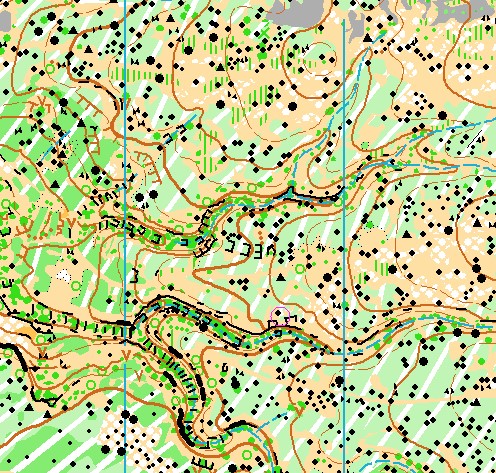Select the green X symbol near the top

(x=265, y=33)
